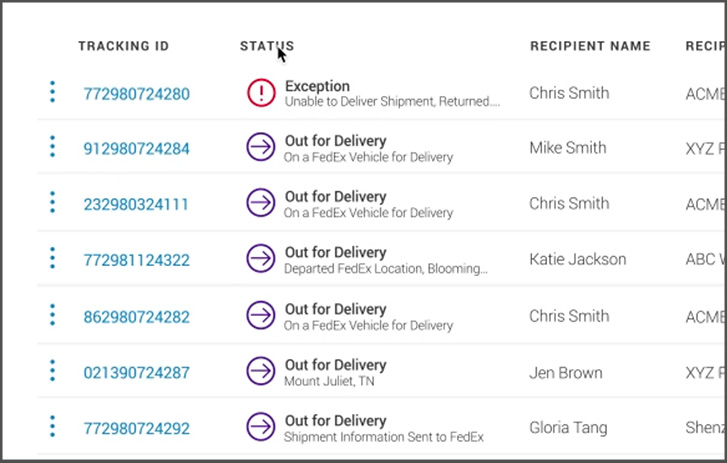This screenshot has height=463, width=727.
Task: Sort by the Status column header
Action: 267,46
